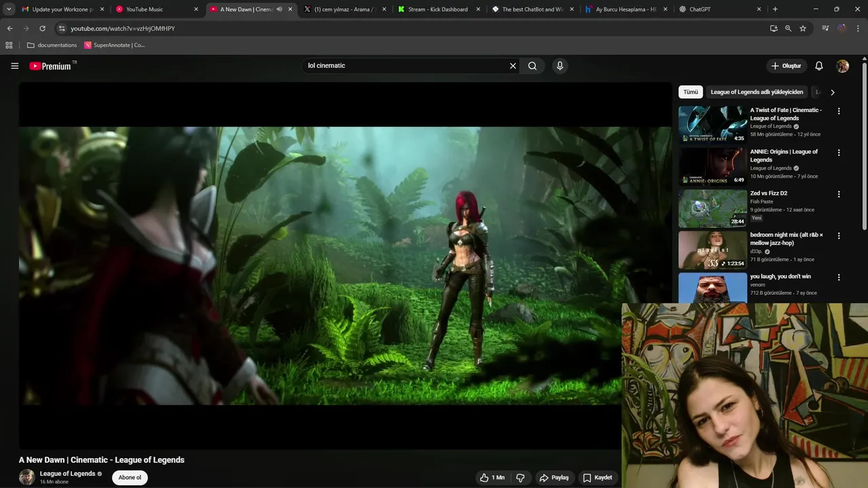Close the YouTube Music tab
Image resolution: width=868 pixels, height=488 pixels.
[x=197, y=9]
